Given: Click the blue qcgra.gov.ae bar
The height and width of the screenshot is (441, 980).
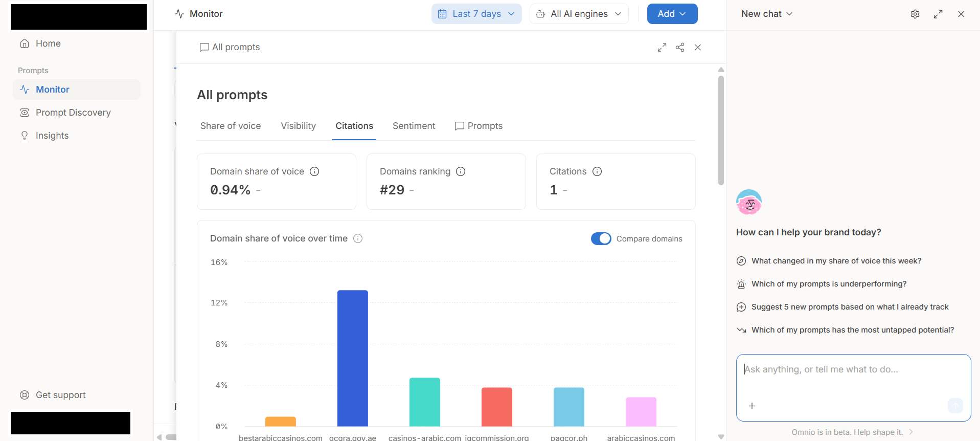Looking at the screenshot, I should (353, 358).
